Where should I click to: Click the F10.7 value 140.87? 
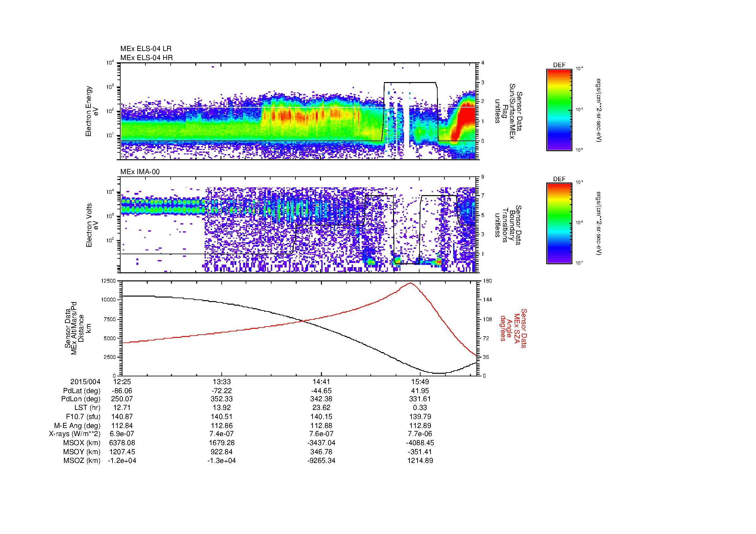(122, 417)
